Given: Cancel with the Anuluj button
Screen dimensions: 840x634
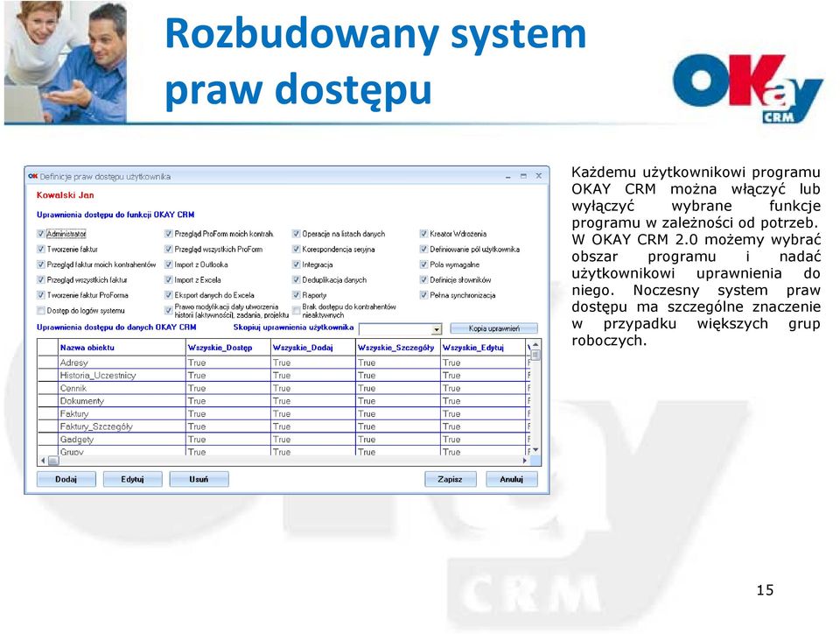Looking at the screenshot, I should click(x=512, y=479).
